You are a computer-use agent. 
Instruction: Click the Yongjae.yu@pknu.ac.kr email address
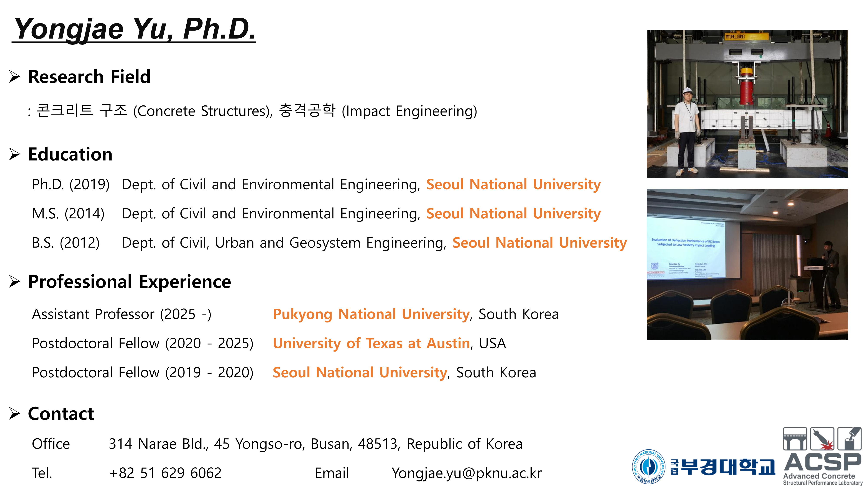(466, 473)
